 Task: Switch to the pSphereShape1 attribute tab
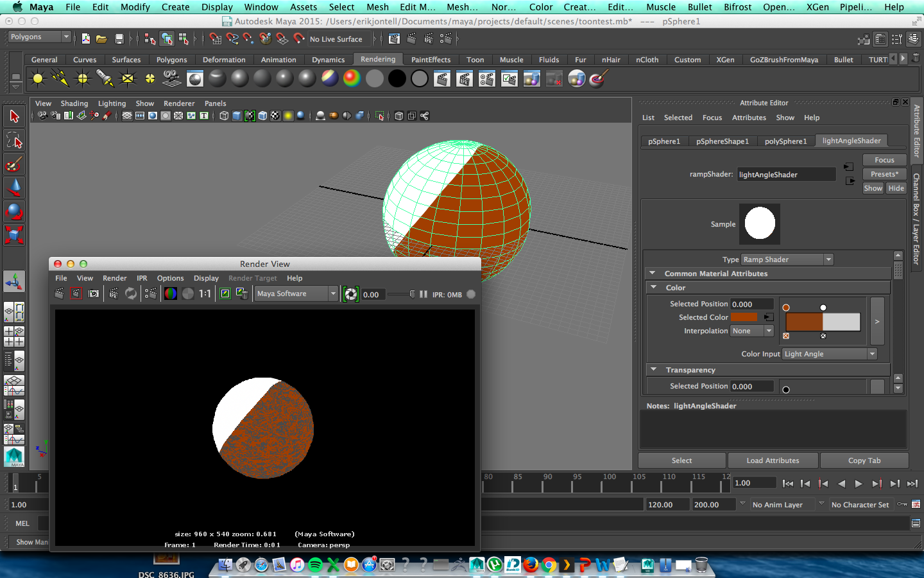click(x=723, y=141)
